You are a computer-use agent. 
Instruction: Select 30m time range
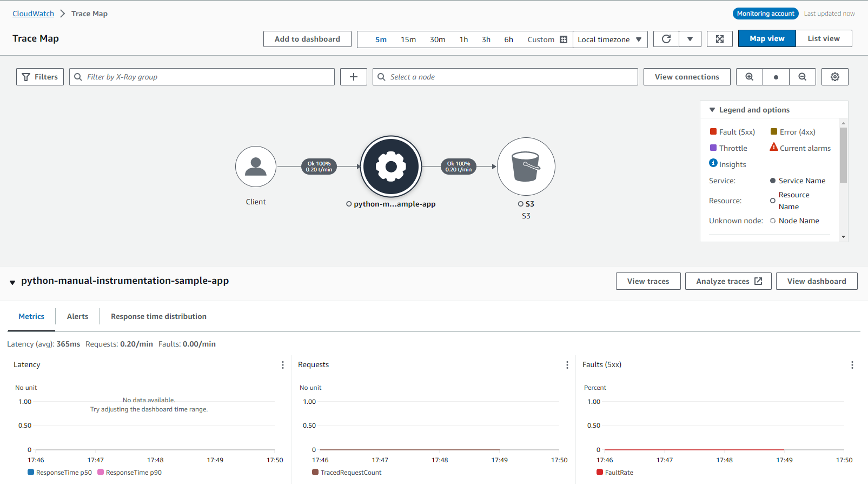[x=438, y=39]
